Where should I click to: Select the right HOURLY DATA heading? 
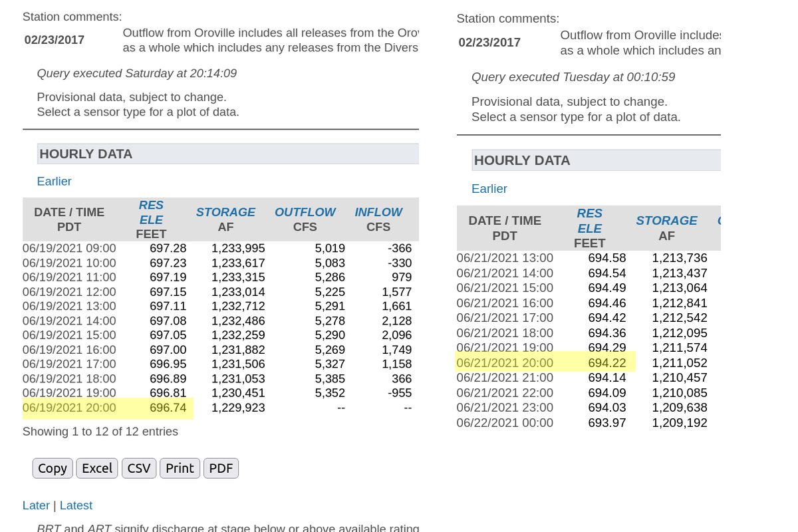(x=522, y=160)
